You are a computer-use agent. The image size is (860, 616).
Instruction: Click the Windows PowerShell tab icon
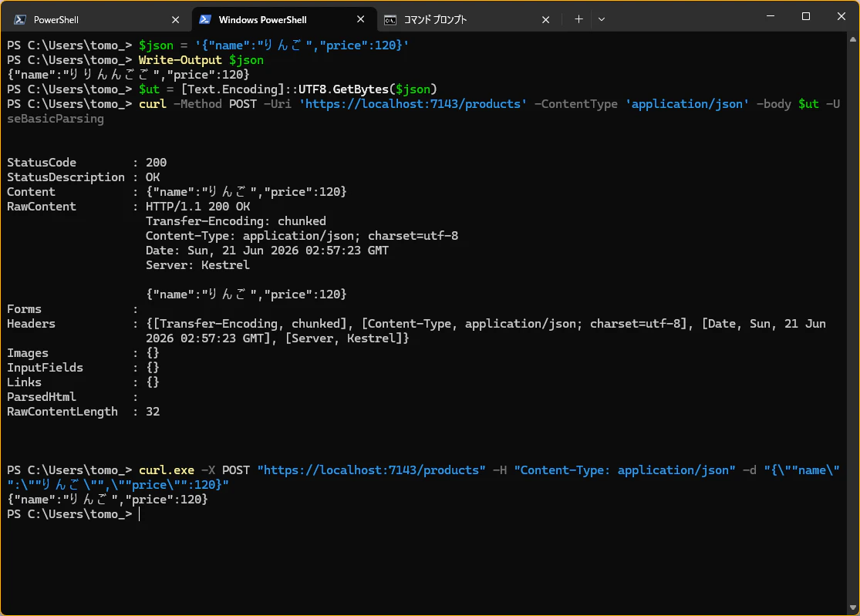tap(204, 20)
